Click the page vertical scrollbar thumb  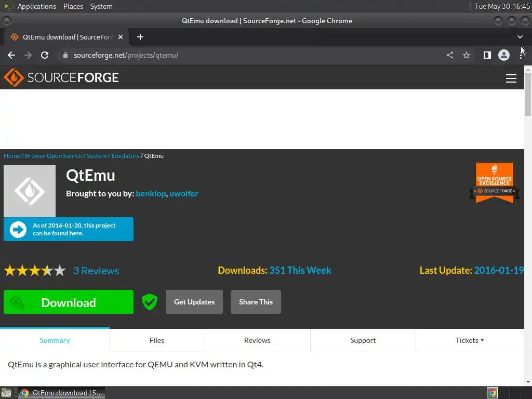pyautogui.click(x=528, y=94)
